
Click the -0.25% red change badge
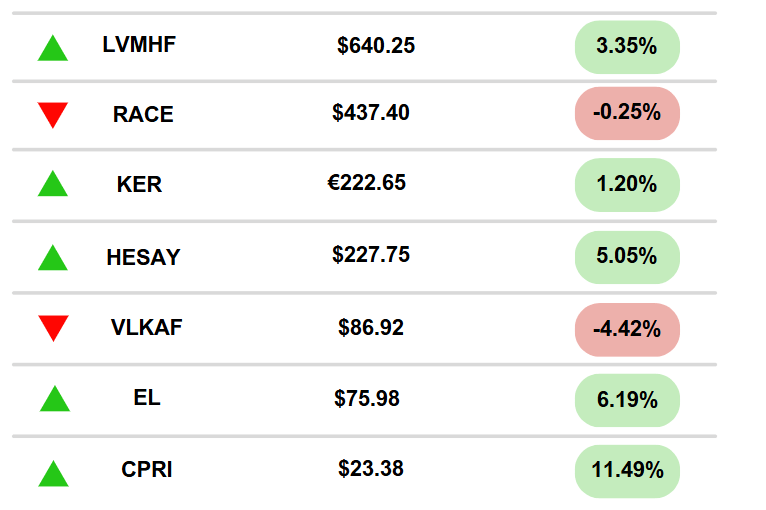click(627, 113)
